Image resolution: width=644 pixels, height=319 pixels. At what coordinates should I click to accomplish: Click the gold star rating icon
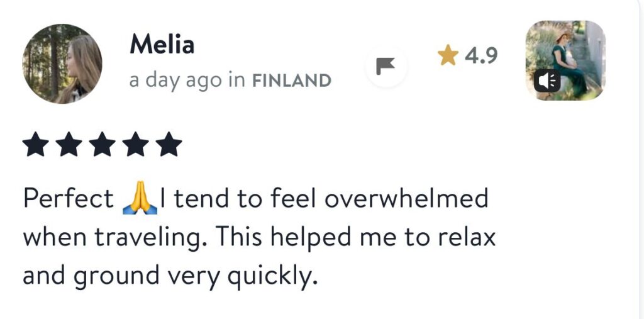[x=448, y=57]
